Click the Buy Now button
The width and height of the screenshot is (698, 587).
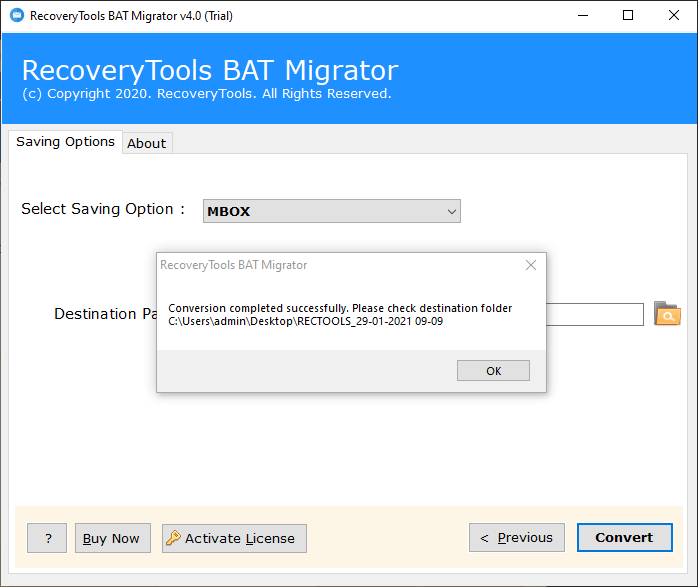113,538
